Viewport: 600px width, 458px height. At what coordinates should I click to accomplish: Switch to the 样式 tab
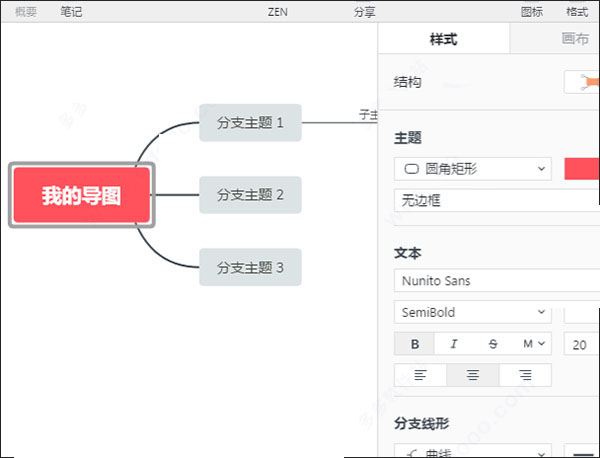point(443,39)
